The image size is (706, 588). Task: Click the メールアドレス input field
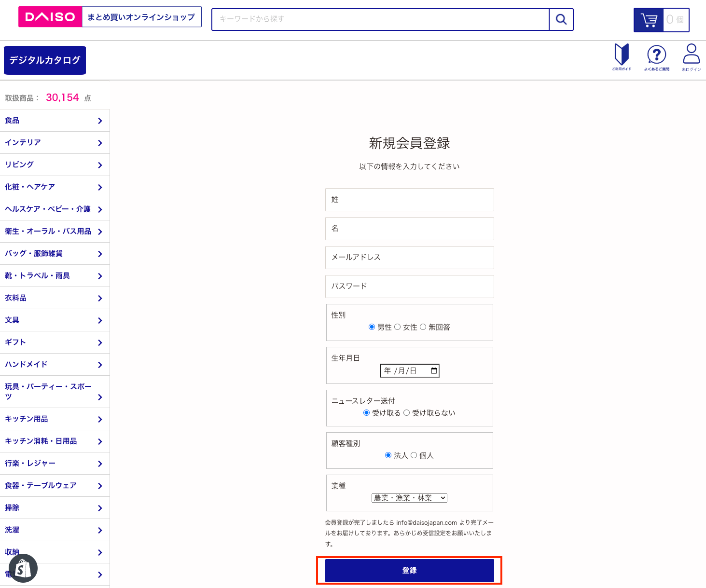coord(409,258)
